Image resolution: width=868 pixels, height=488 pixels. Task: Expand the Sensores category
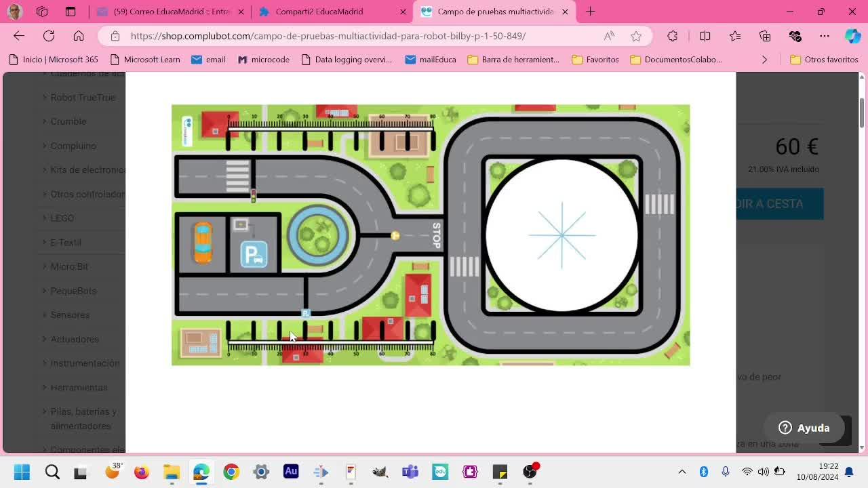(70, 314)
